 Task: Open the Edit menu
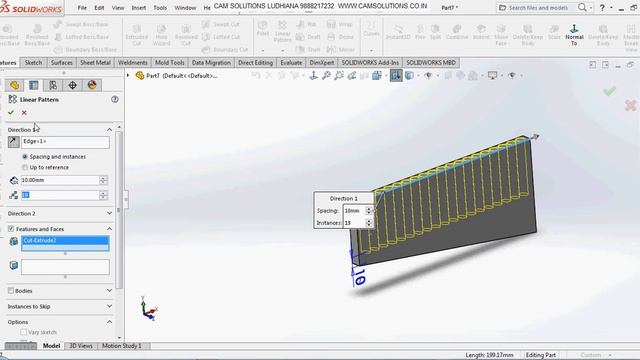[99, 8]
